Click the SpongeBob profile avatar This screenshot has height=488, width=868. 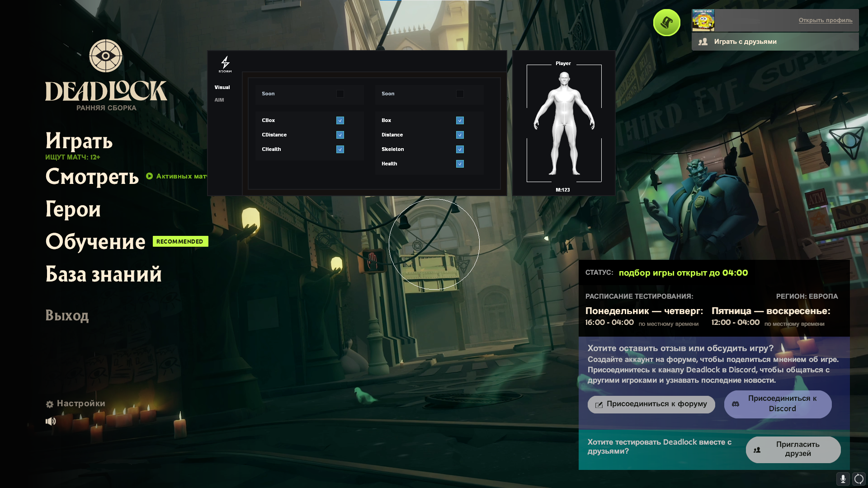point(703,20)
